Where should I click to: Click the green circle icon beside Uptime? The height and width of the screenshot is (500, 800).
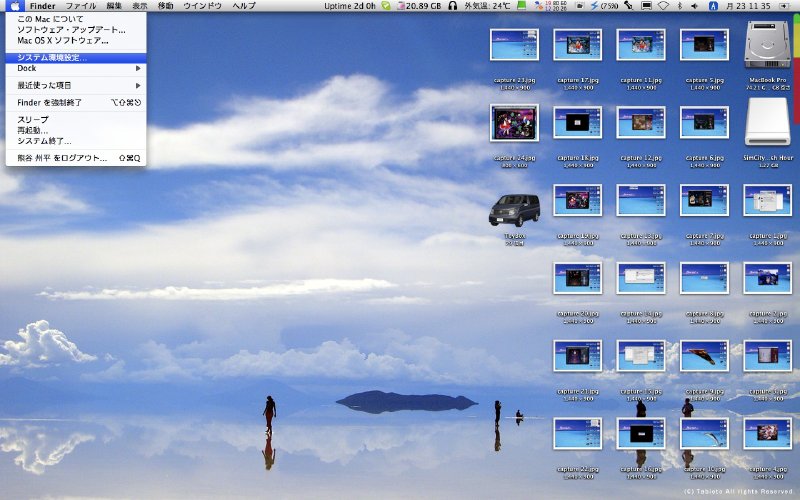(x=386, y=6)
